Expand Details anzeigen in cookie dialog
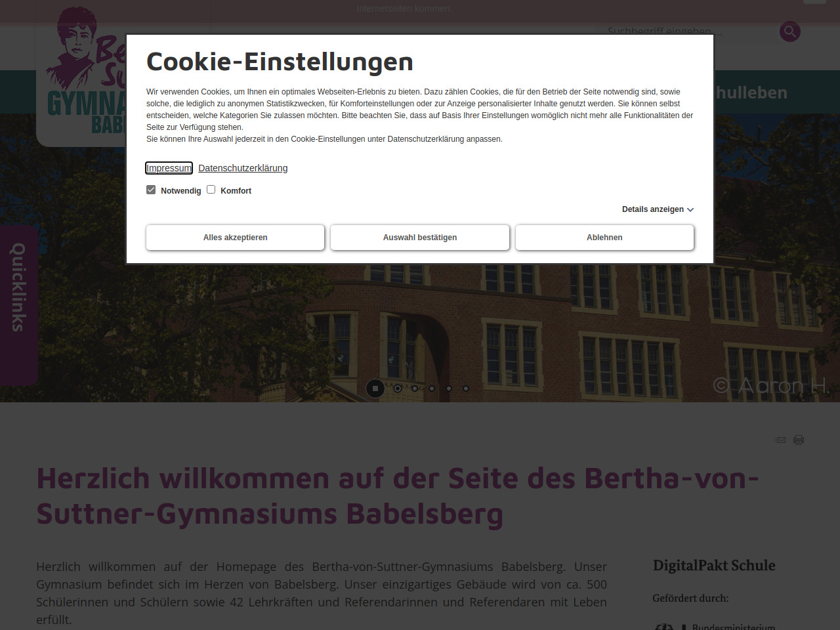Image resolution: width=840 pixels, height=630 pixels. (652, 209)
